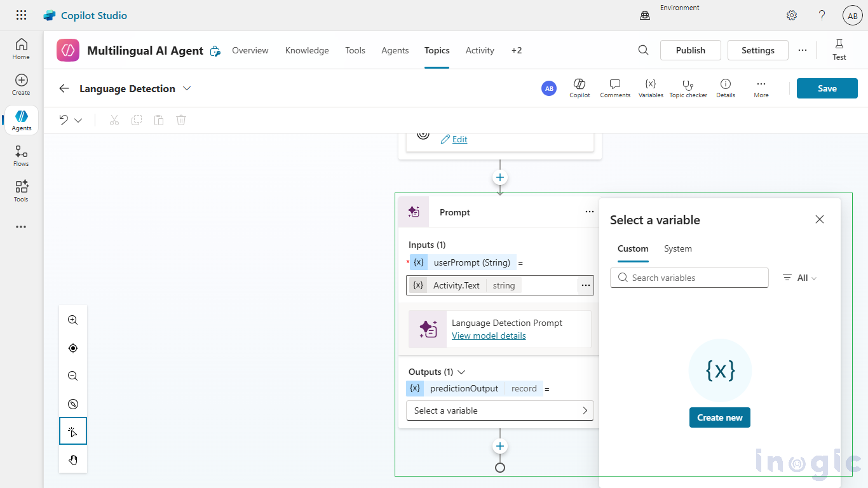Zoom in on the canvas

(73, 320)
